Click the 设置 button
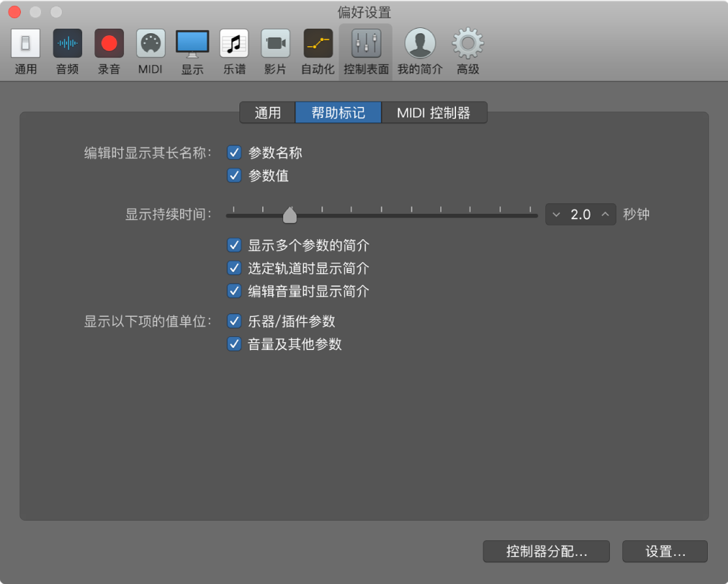Screen dimensions: 728x584 665,551
